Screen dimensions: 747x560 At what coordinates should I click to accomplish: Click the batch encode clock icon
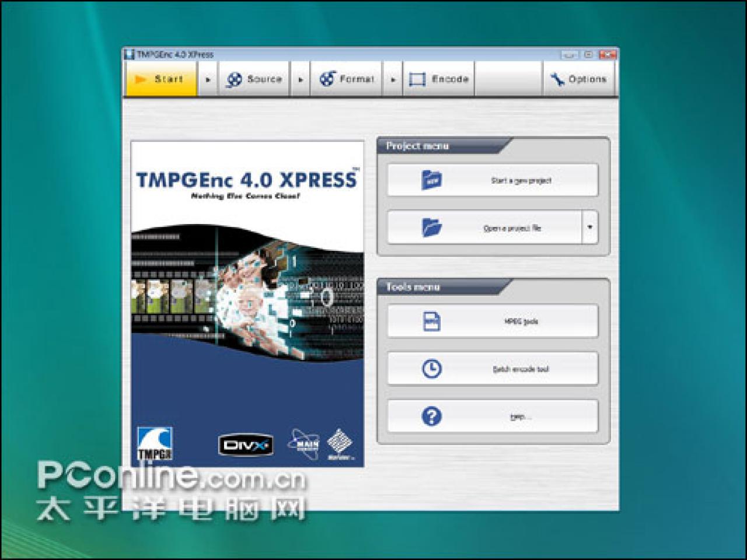click(432, 369)
